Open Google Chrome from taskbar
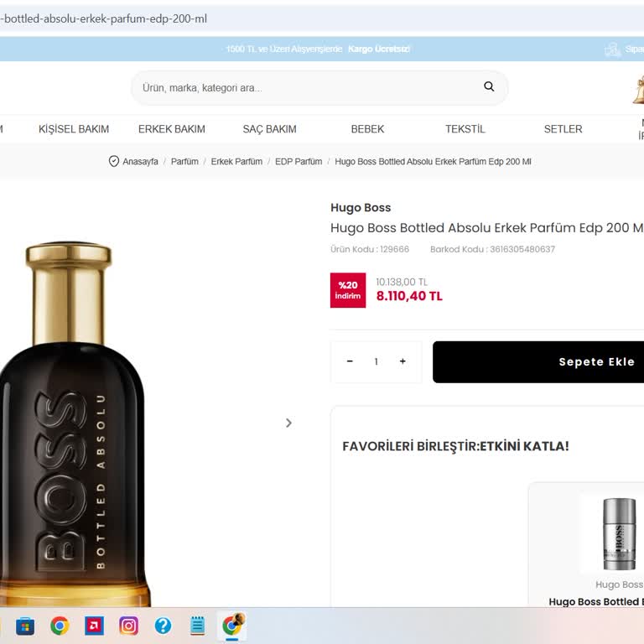This screenshot has height=644, width=644. pos(60,626)
